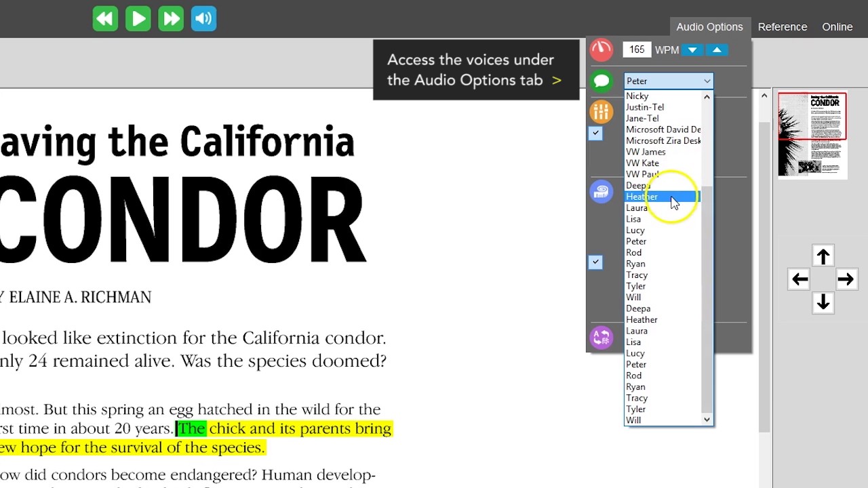Screen dimensions: 868x488
Task: Increase WPM with the blue up arrow
Action: click(x=717, y=50)
